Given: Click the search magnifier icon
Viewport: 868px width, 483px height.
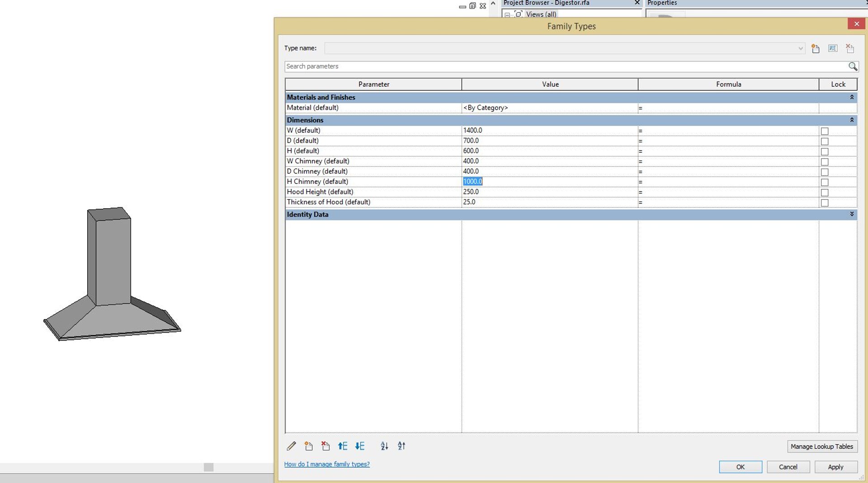Looking at the screenshot, I should click(x=853, y=66).
